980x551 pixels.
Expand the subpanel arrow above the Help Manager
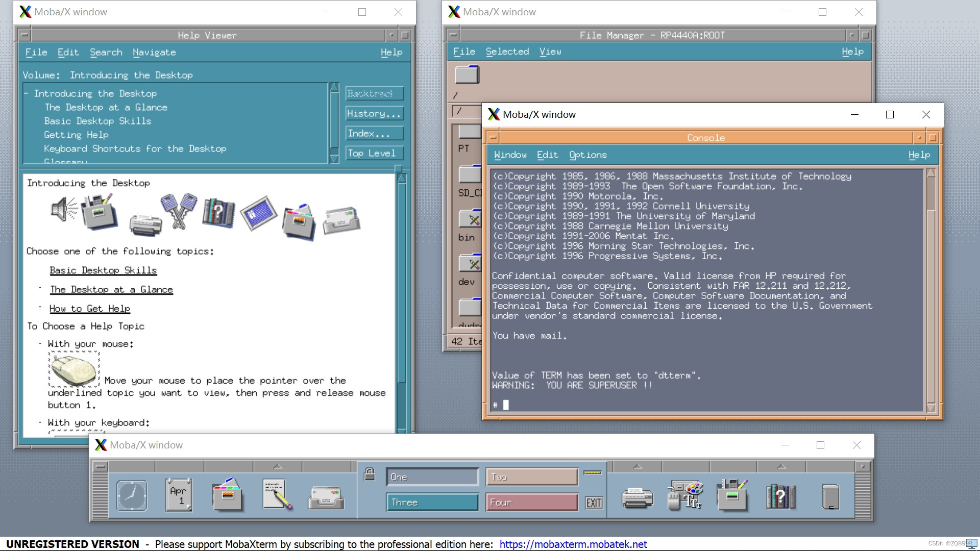point(781,466)
